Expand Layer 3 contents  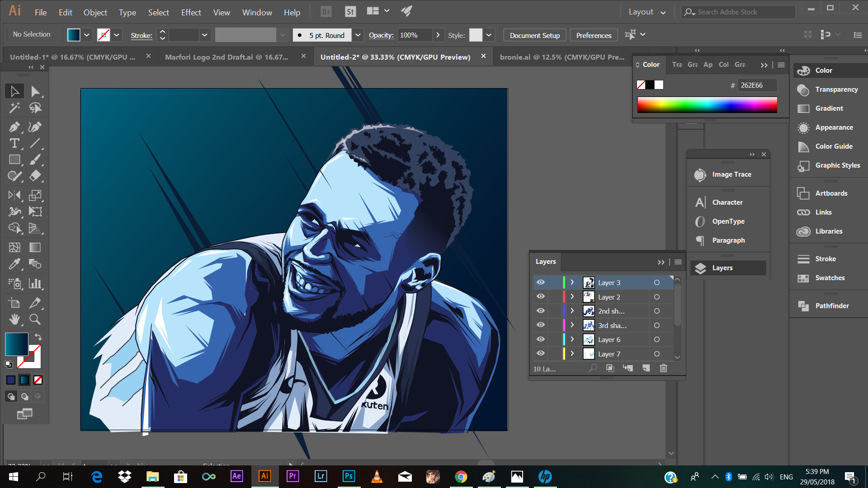coord(572,282)
